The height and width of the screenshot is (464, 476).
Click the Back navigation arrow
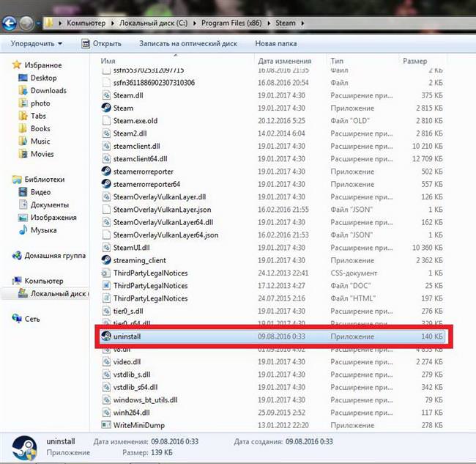(9, 23)
